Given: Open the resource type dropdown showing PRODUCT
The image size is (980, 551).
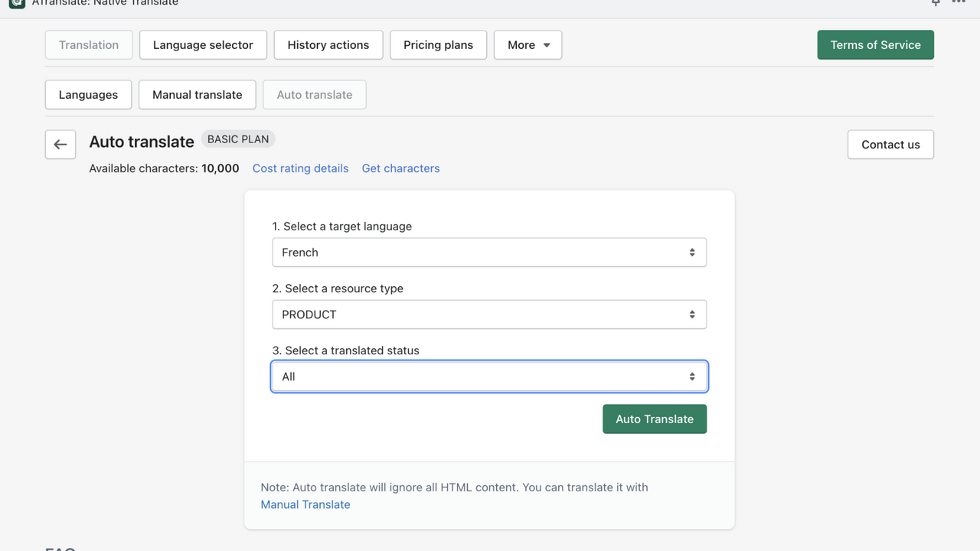Looking at the screenshot, I should point(489,314).
